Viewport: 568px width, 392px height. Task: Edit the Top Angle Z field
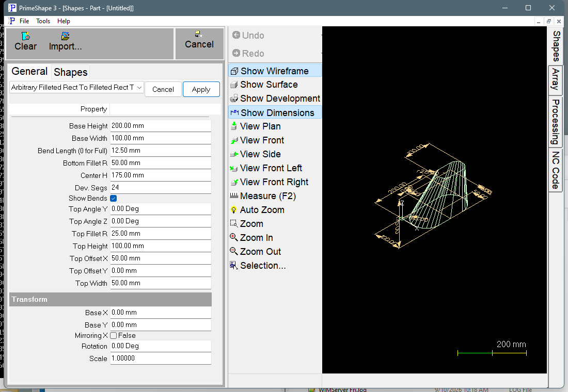click(161, 221)
